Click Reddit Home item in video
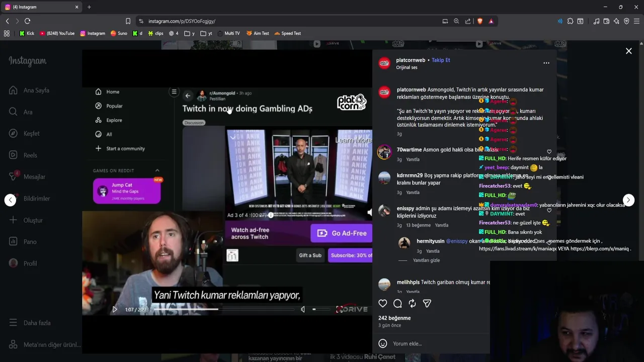 pyautogui.click(x=108, y=92)
